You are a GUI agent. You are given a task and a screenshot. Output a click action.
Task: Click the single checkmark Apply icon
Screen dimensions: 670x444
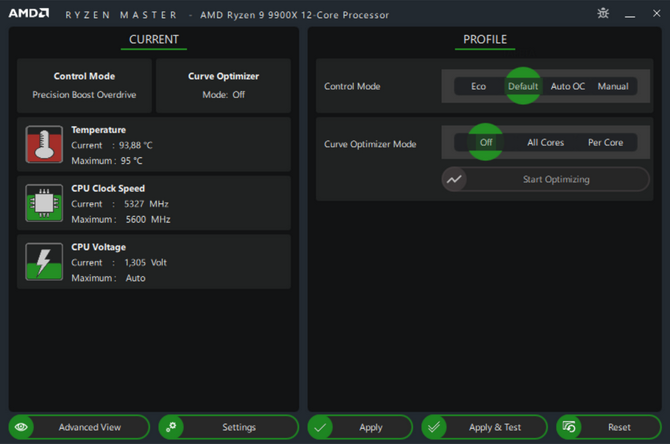point(320,427)
